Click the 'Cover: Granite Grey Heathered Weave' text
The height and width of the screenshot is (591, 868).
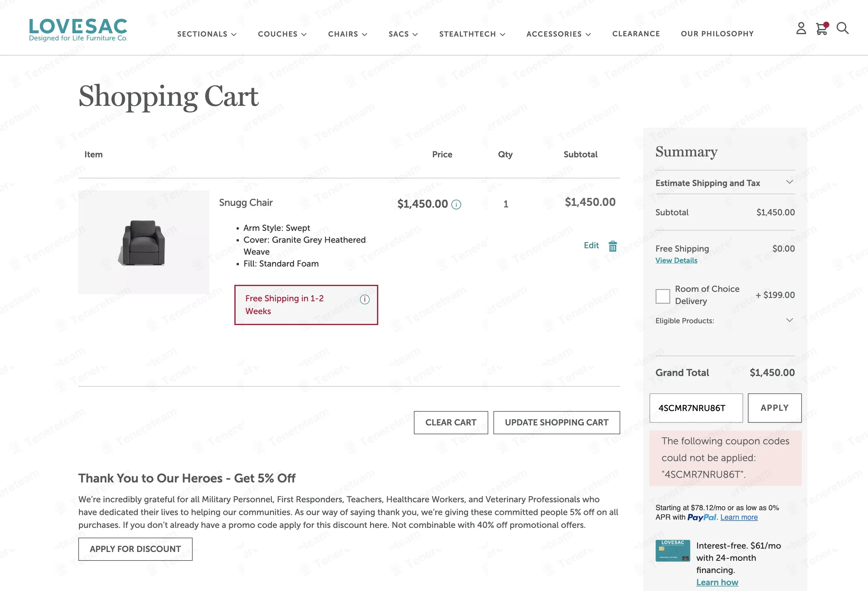304,245
